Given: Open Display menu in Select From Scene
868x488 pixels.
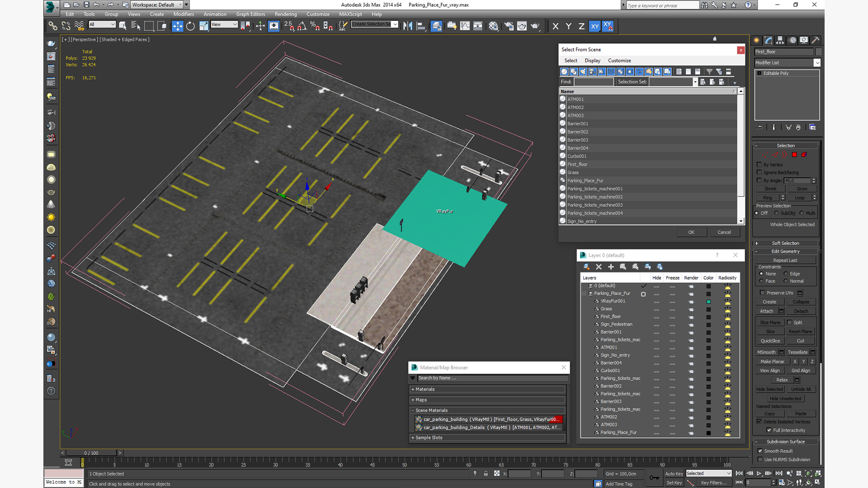Looking at the screenshot, I should pos(592,61).
